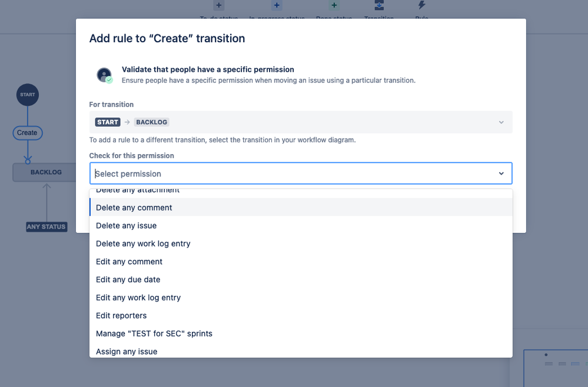
Task: Open the For transition dropdown chevron
Action: tap(501, 122)
